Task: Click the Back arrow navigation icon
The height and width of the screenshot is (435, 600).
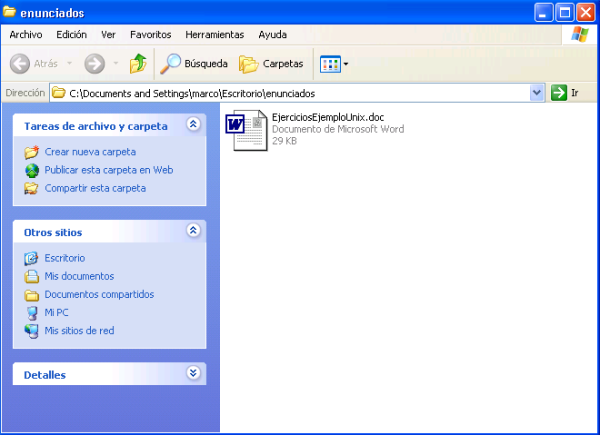Action: pos(20,64)
